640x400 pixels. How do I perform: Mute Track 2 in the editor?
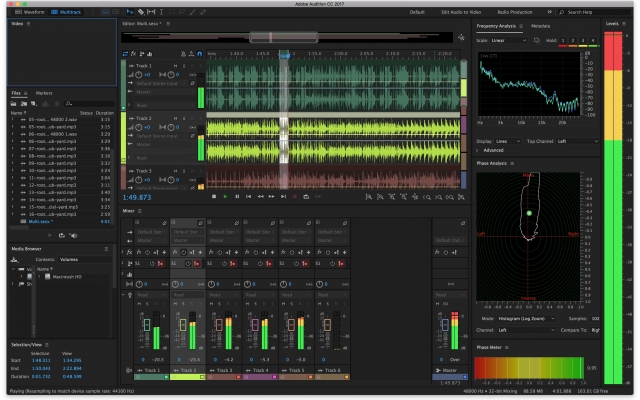(x=176, y=118)
